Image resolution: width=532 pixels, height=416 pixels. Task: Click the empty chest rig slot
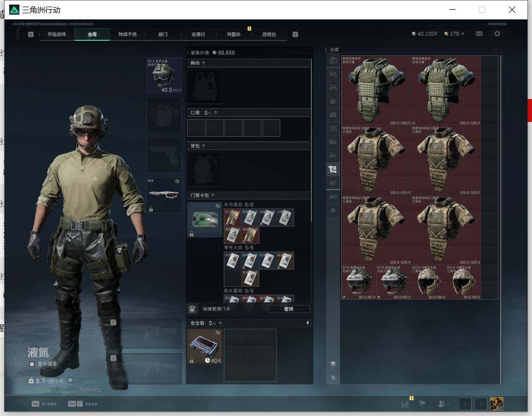tap(205, 86)
